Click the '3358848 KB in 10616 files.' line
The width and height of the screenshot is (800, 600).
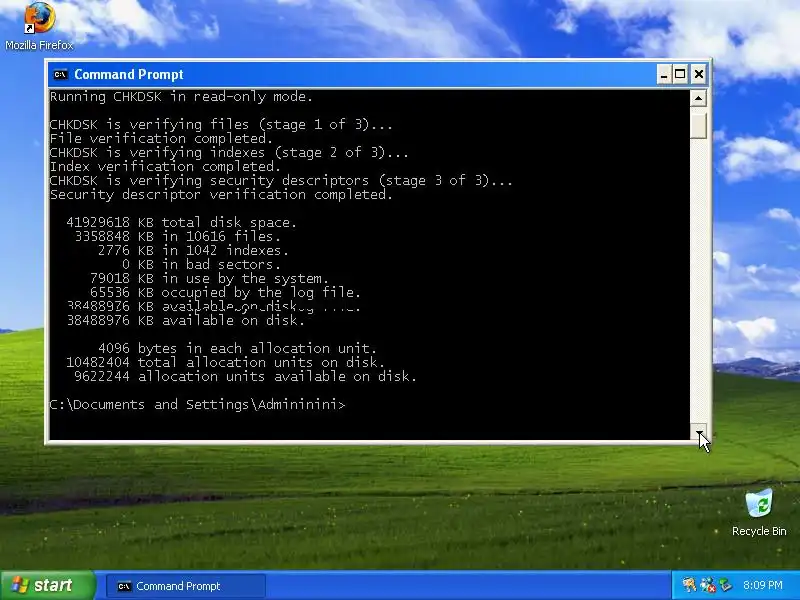tap(178, 236)
